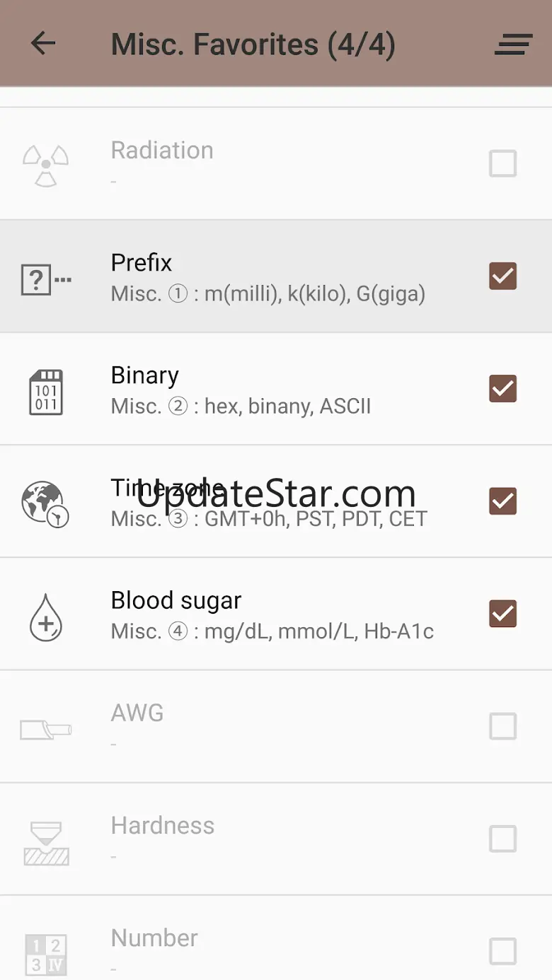Tap the Misc. Favorites (4/4) title
552x980 pixels.
(253, 45)
